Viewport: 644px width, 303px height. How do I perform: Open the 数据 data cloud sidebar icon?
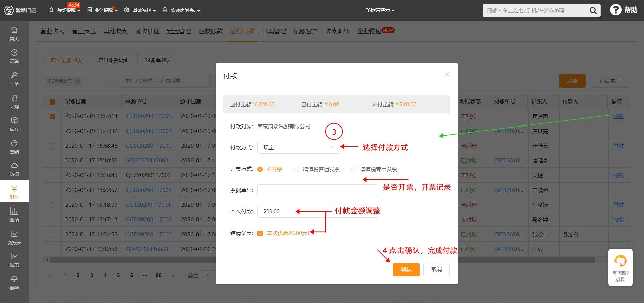click(14, 165)
